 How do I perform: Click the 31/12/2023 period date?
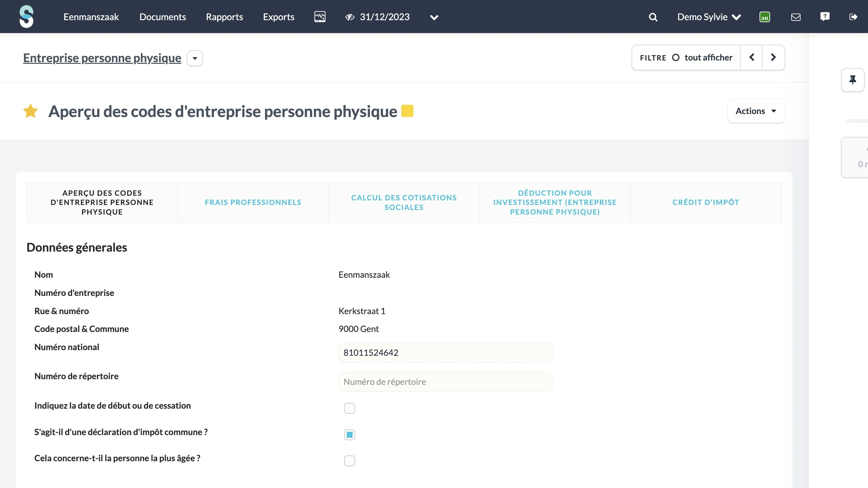(384, 17)
